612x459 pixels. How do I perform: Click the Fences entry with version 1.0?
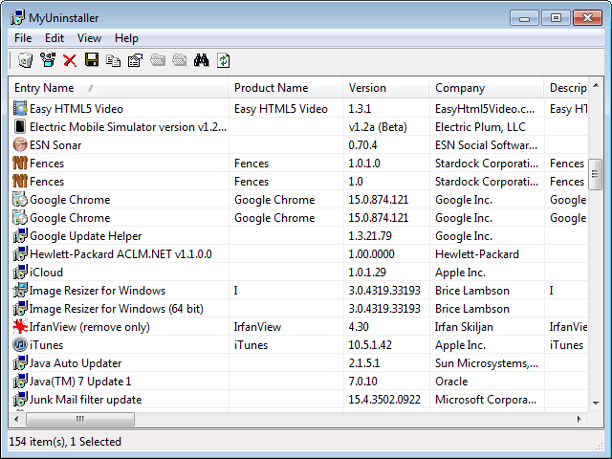[x=47, y=181]
